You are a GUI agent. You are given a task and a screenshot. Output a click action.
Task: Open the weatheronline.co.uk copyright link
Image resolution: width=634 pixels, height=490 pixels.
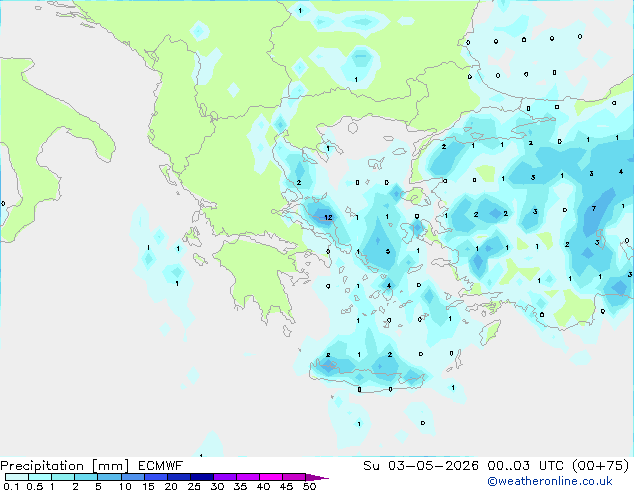click(550, 481)
